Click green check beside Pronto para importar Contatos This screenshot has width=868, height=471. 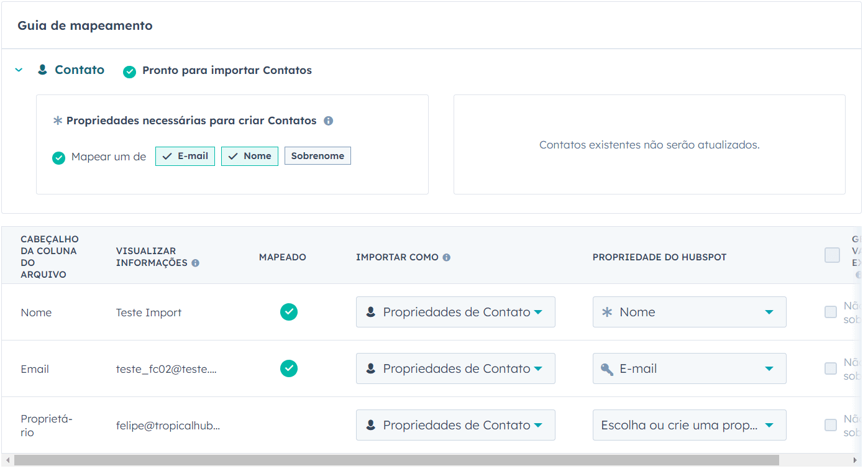(129, 71)
